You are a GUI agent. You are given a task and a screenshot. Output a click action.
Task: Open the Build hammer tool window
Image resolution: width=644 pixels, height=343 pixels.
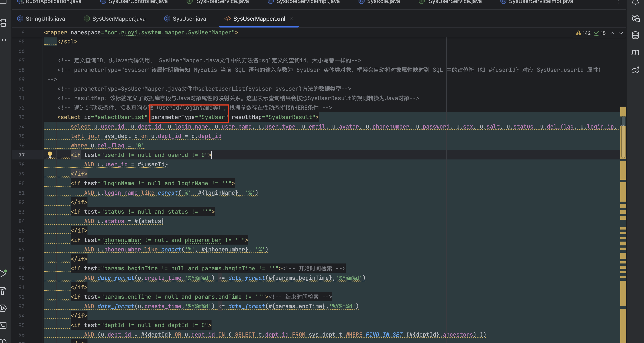3,291
